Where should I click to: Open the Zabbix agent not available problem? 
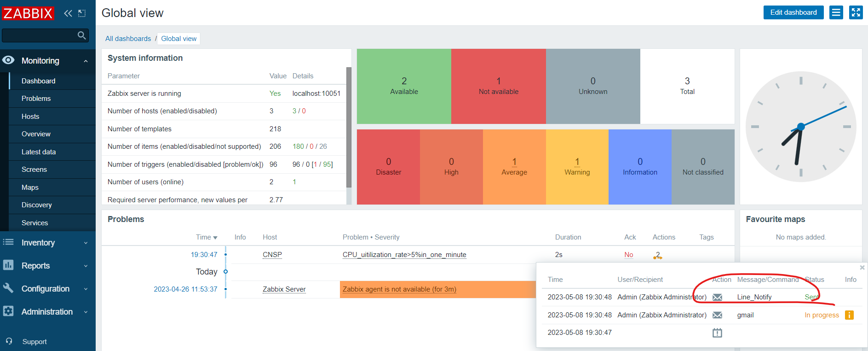click(399, 289)
